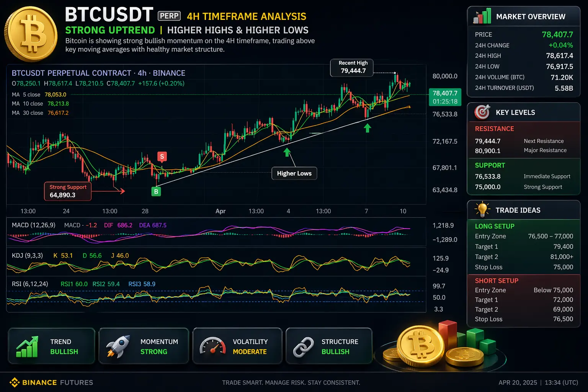Screen dimensions: 588x392
Task: Click the 80,000.0 price axis label
Action: click(x=445, y=76)
